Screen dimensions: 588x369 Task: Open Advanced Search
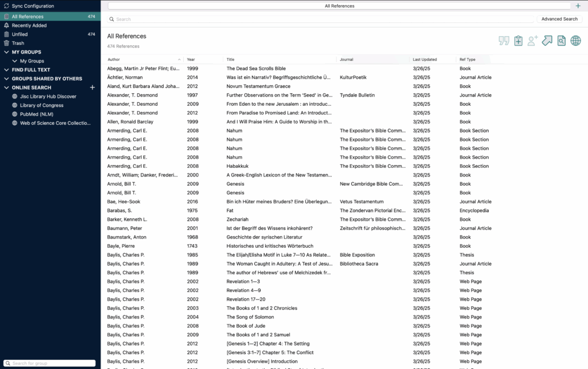559,19
